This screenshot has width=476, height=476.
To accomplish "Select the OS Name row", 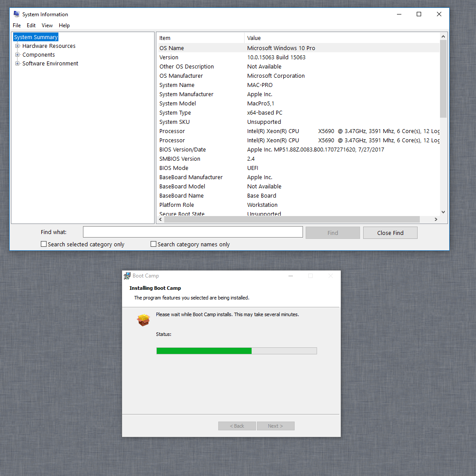I will click(x=298, y=48).
